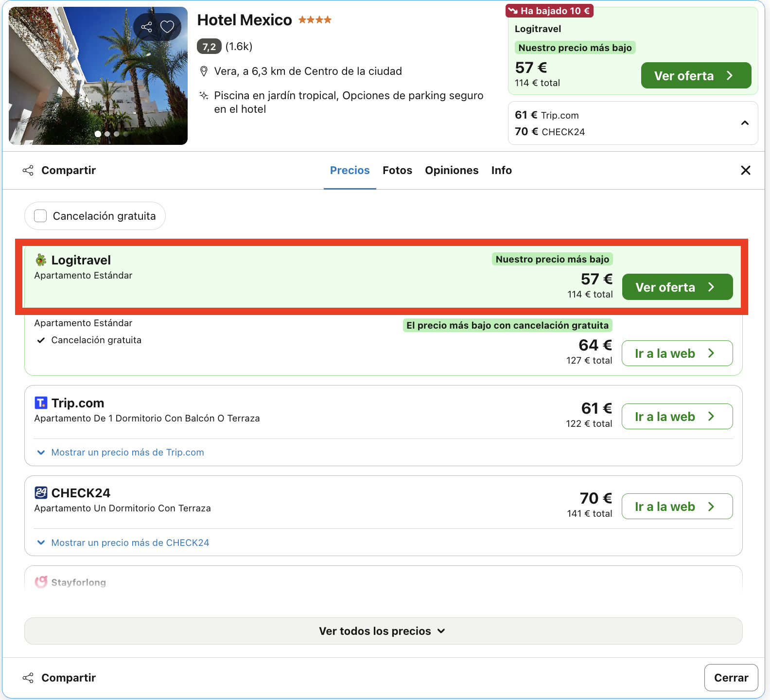The width and height of the screenshot is (770, 700).
Task: Click the Cerrar button
Action: coord(731,678)
